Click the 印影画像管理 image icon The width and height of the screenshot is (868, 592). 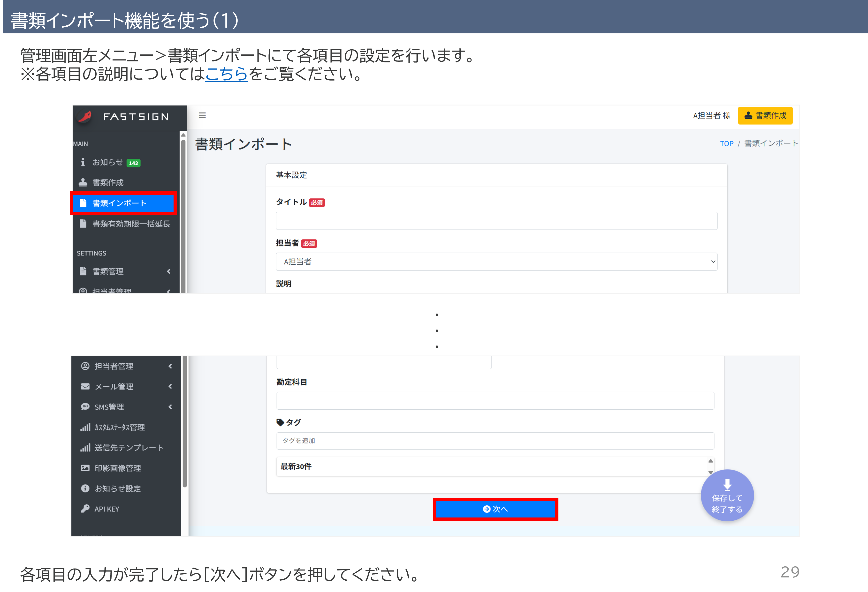point(85,468)
